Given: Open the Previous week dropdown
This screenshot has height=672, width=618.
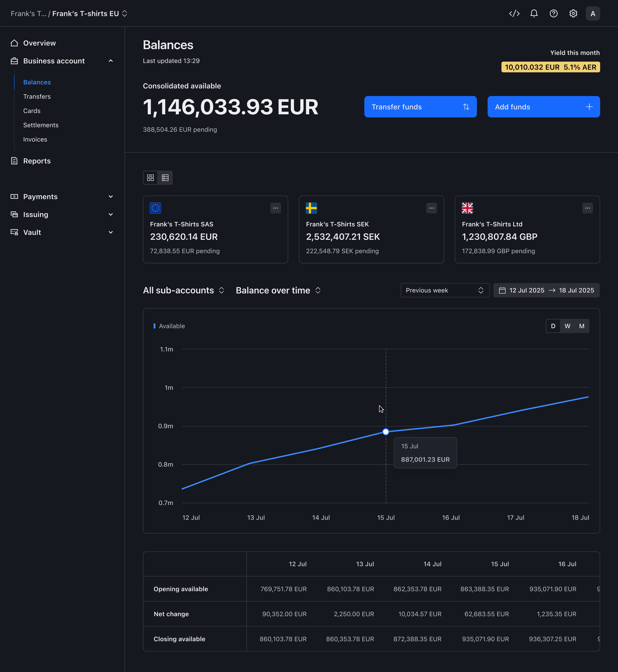Looking at the screenshot, I should coord(445,290).
